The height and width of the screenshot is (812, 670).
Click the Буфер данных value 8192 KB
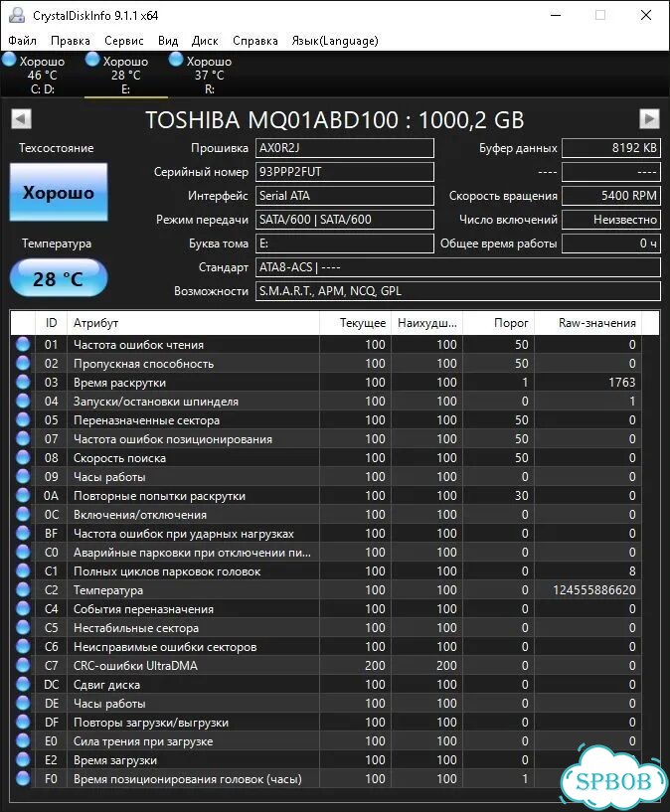coord(611,148)
